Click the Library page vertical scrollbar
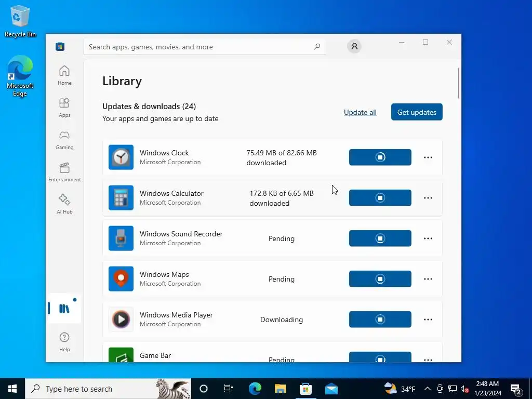 coord(458,83)
